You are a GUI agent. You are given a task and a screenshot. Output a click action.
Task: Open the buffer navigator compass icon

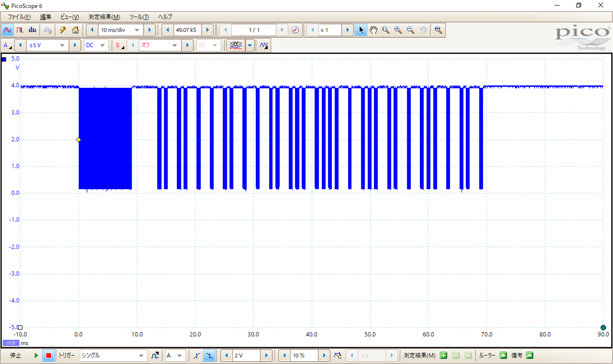295,30
